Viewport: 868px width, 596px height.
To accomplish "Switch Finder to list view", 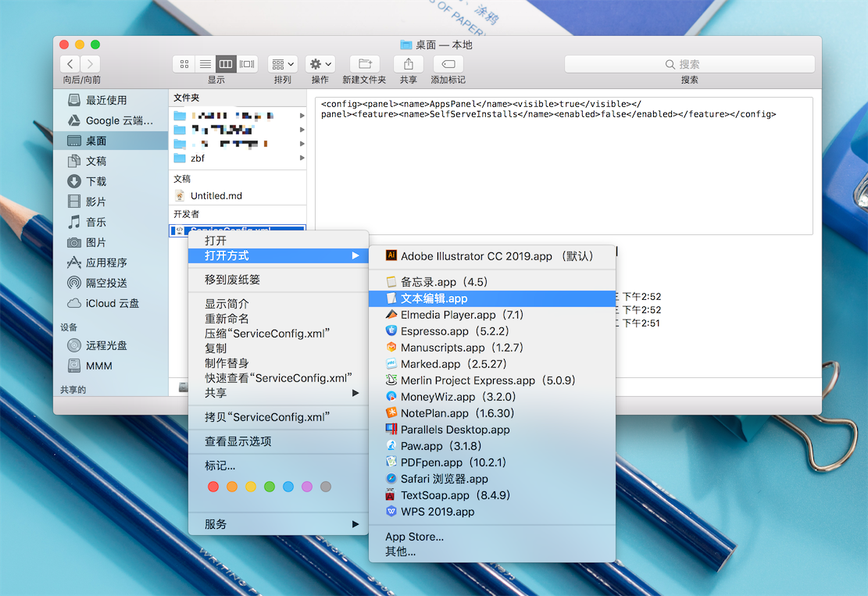I will coord(205,64).
